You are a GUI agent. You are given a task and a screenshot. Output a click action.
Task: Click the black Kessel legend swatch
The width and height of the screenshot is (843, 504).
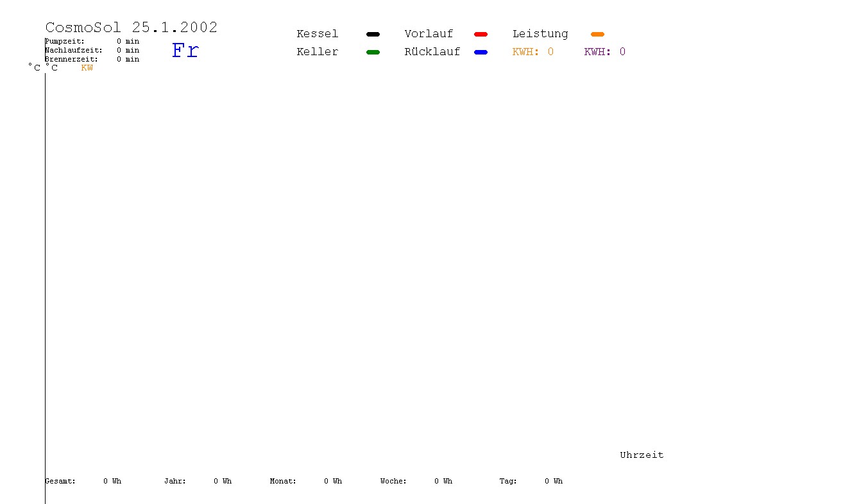pyautogui.click(x=373, y=34)
